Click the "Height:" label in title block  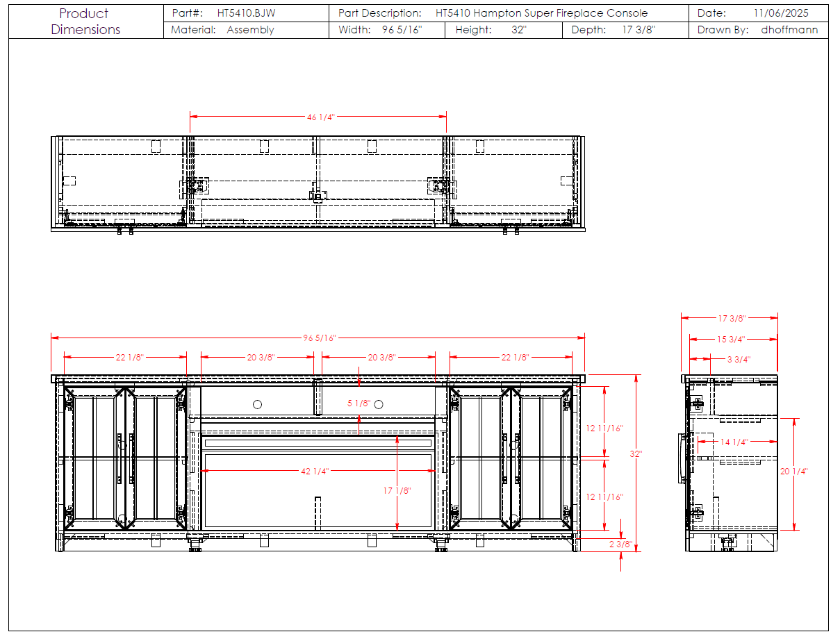[x=474, y=30]
